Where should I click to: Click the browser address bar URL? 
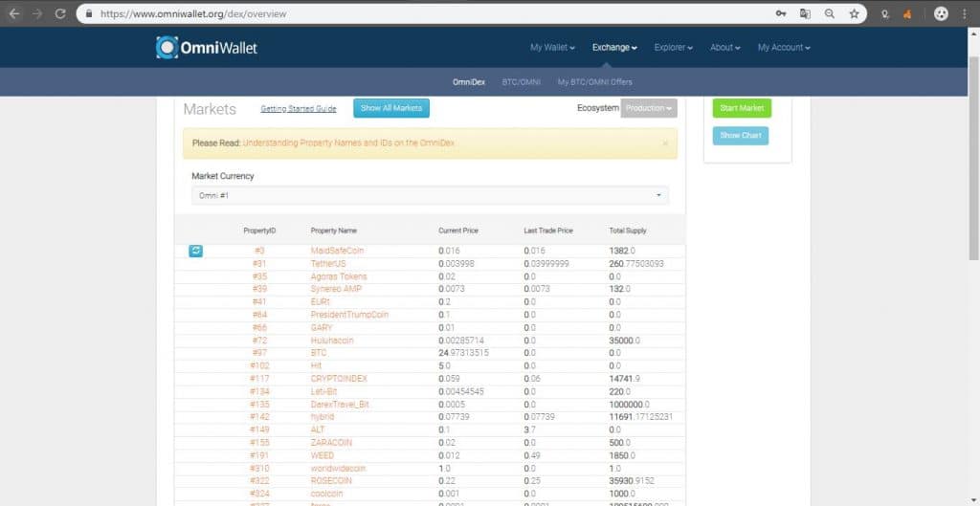tap(193, 13)
